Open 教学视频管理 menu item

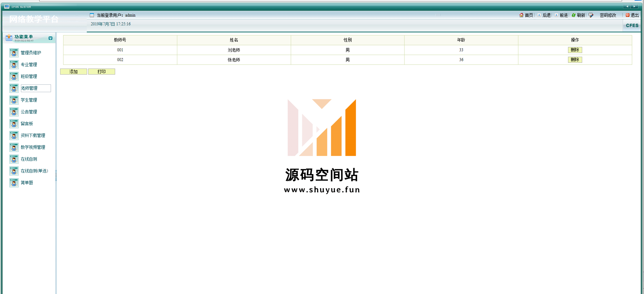[33, 148]
